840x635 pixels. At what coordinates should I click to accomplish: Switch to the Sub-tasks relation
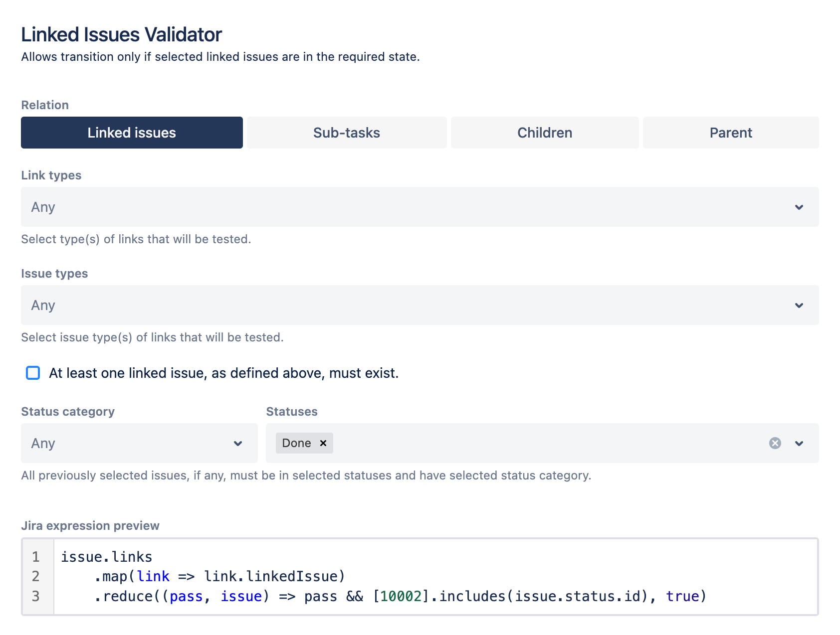click(x=346, y=133)
